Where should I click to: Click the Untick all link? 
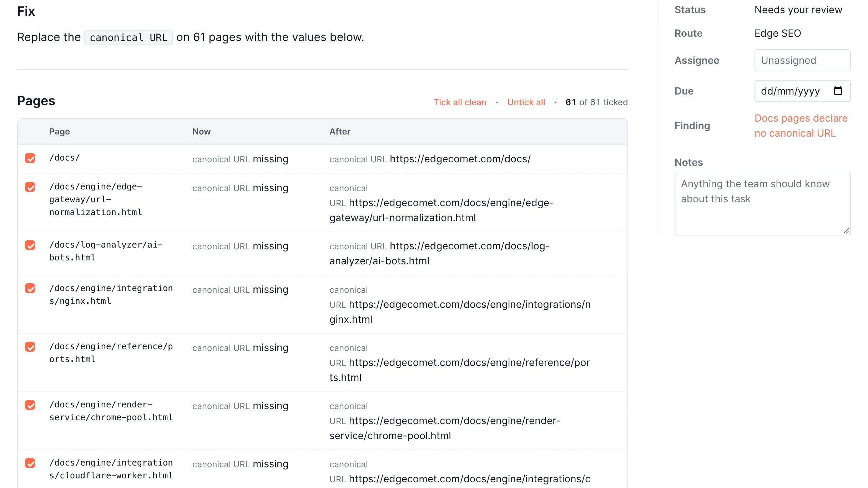[x=526, y=102]
